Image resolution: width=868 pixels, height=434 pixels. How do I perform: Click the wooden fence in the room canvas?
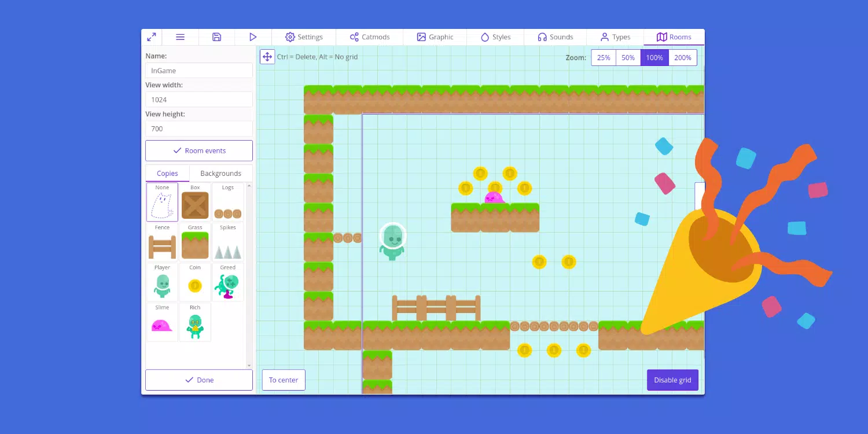pos(436,308)
